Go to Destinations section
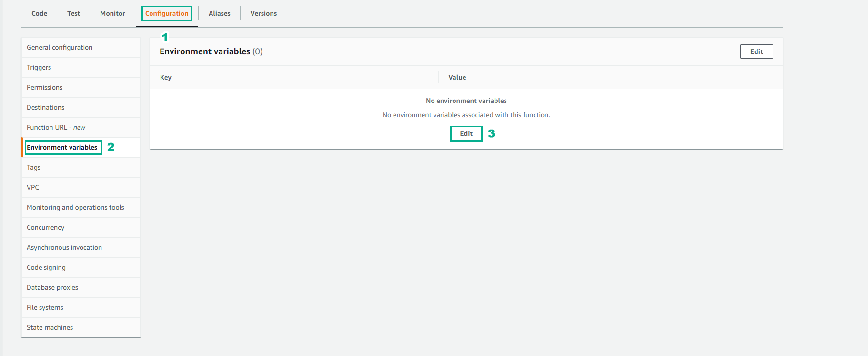This screenshot has height=356, width=868. tap(81, 107)
